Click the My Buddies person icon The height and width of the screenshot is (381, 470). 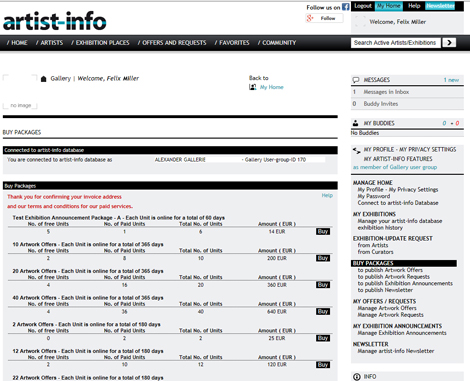point(356,123)
